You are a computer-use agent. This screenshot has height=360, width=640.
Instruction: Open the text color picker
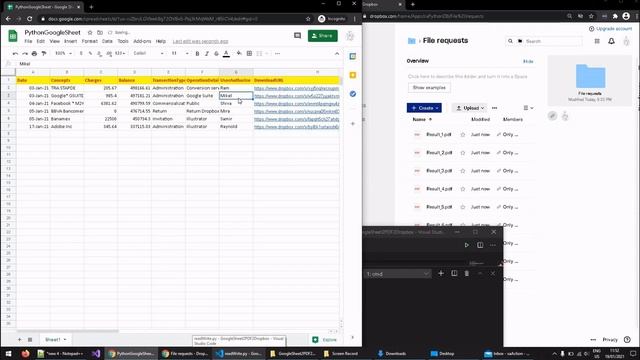pos(226,53)
